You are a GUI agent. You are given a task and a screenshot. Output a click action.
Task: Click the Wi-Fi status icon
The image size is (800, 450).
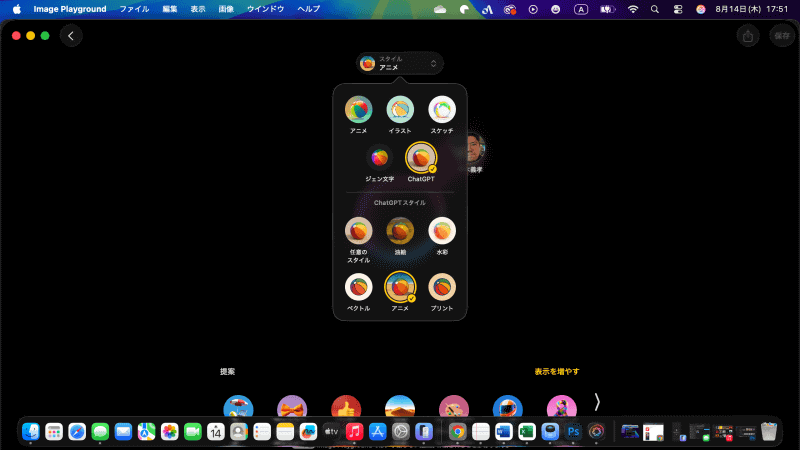point(633,9)
